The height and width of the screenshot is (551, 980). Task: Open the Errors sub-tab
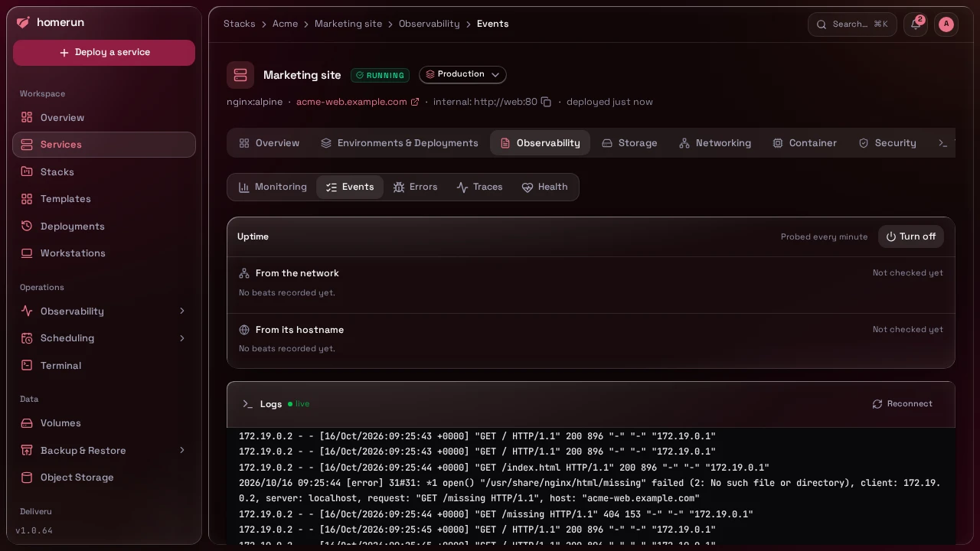pos(415,187)
